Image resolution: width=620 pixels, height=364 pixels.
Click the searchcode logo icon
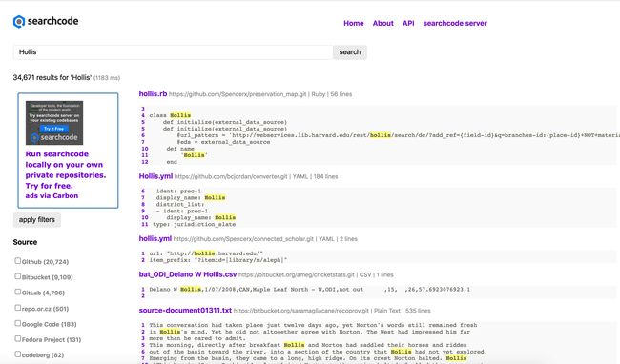pyautogui.click(x=18, y=21)
